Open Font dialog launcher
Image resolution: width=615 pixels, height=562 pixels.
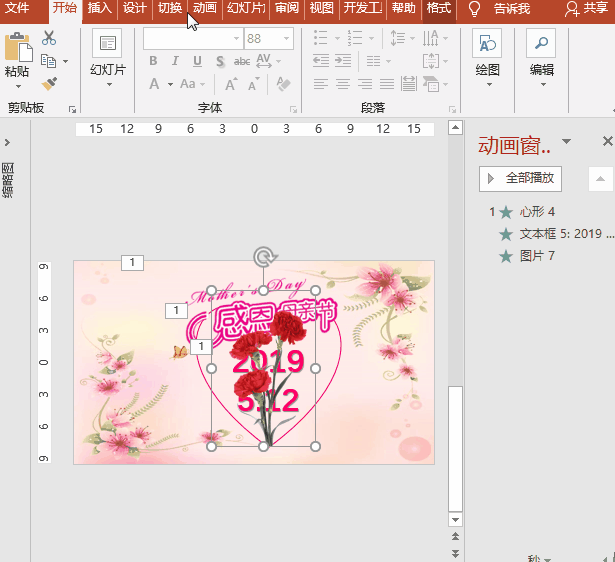pyautogui.click(x=293, y=109)
